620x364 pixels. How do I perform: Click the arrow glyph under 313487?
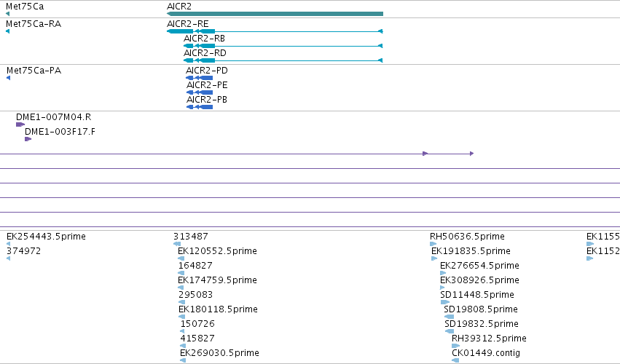[177, 244]
